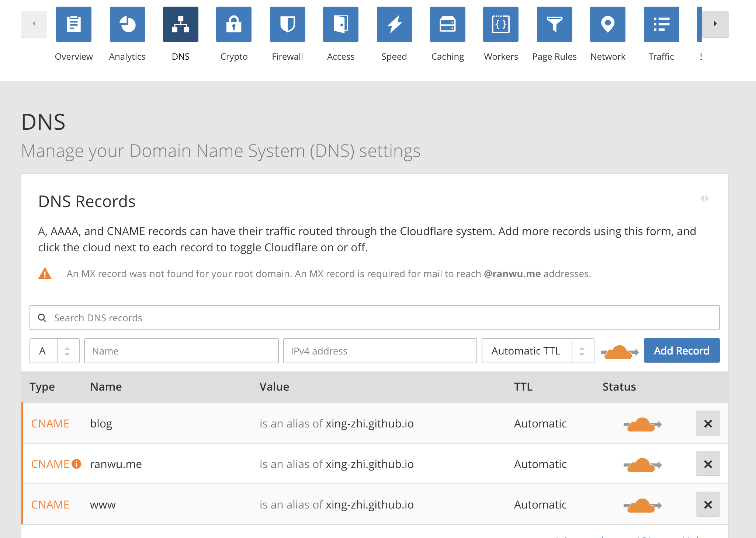Click the info icon beside ranwu.me CNAME
The height and width of the screenshot is (538, 756).
[x=76, y=464]
